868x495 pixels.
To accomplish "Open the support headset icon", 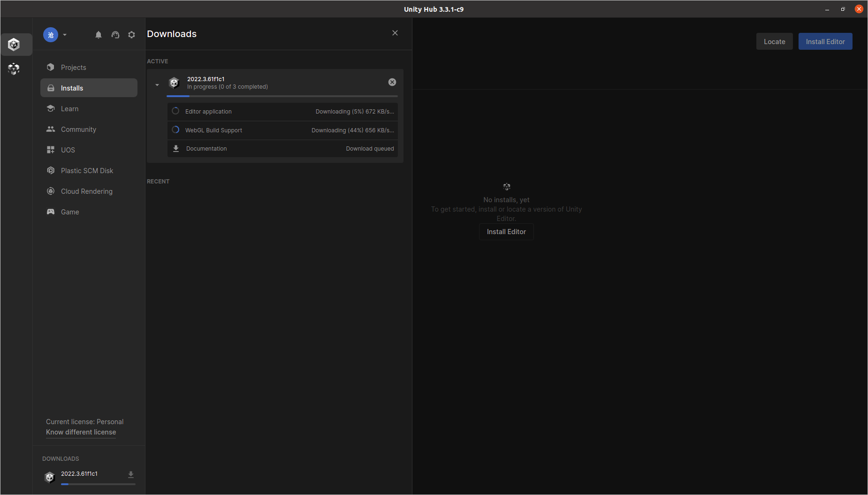I will coord(115,35).
